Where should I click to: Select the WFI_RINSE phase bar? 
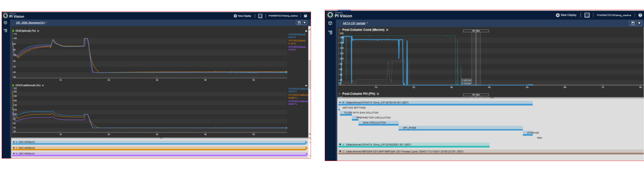[x=460, y=128]
